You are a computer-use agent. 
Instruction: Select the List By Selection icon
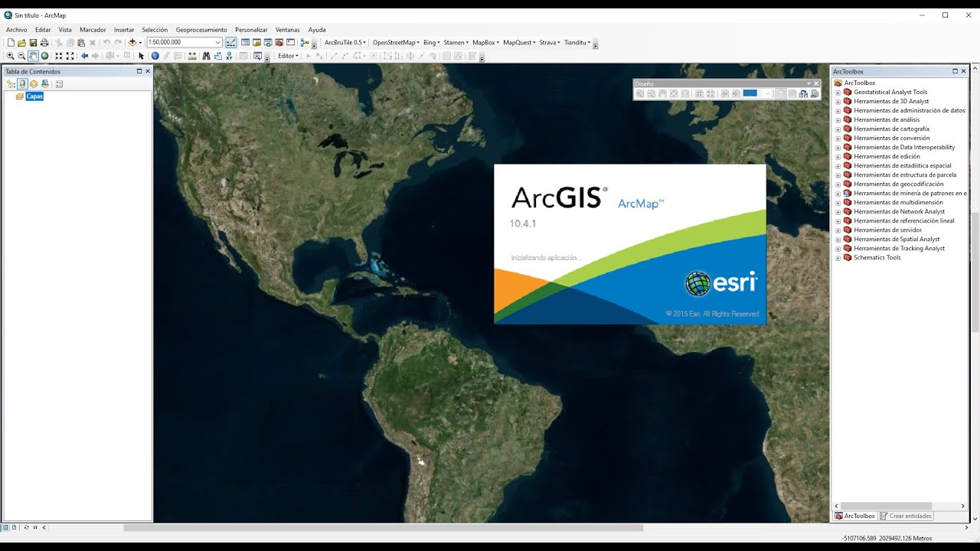tap(45, 84)
